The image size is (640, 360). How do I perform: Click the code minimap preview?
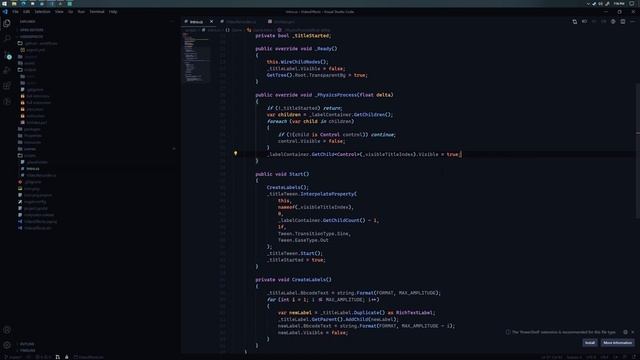pyautogui.click(x=196, y=57)
